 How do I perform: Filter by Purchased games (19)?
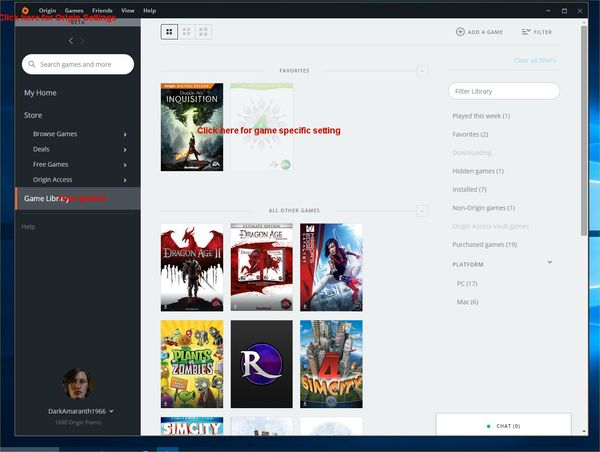tap(484, 245)
